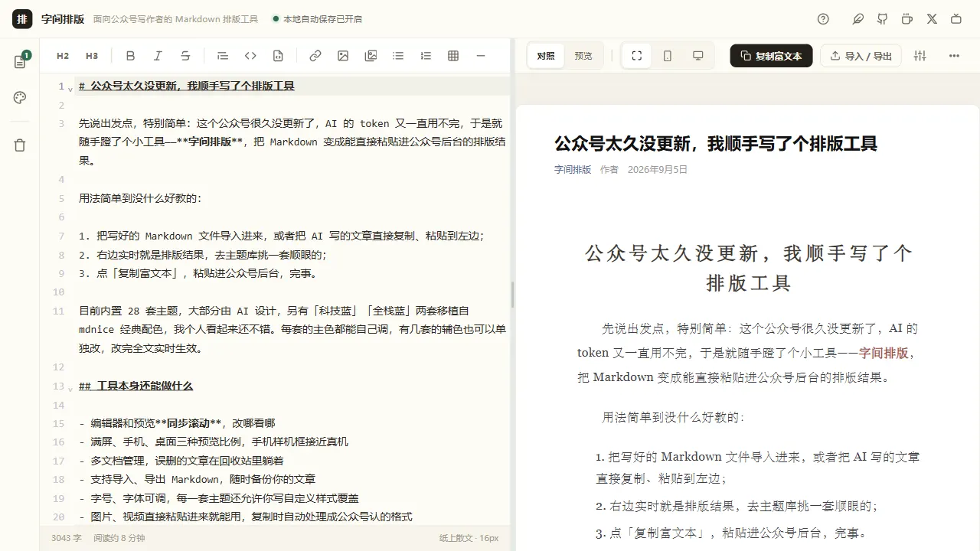Open the documents list sidebar icon

(x=20, y=62)
